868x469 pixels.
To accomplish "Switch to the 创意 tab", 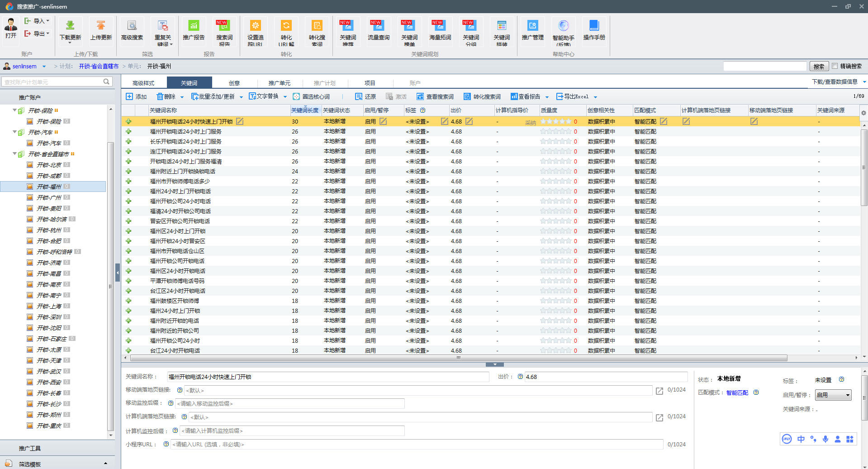I will (x=234, y=83).
